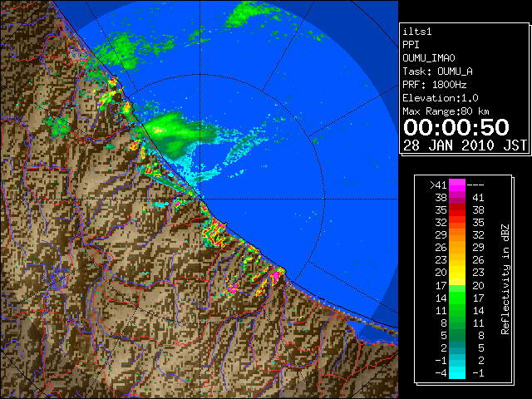Pick the orange legend band labeled 29 to 32

tap(457, 235)
